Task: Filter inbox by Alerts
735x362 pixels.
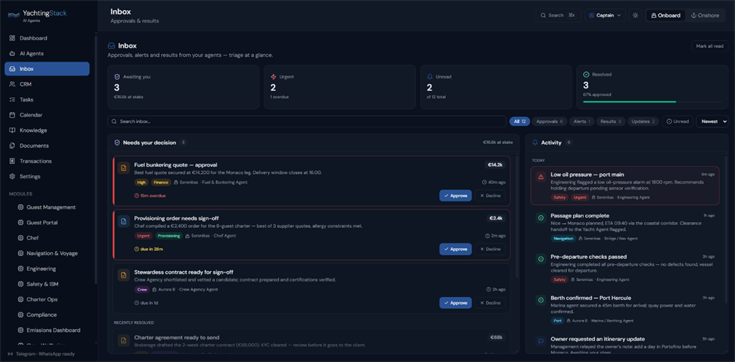Action: pyautogui.click(x=582, y=121)
